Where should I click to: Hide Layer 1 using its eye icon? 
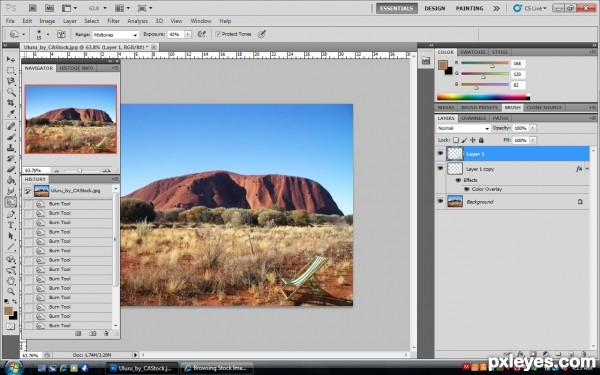[440, 153]
